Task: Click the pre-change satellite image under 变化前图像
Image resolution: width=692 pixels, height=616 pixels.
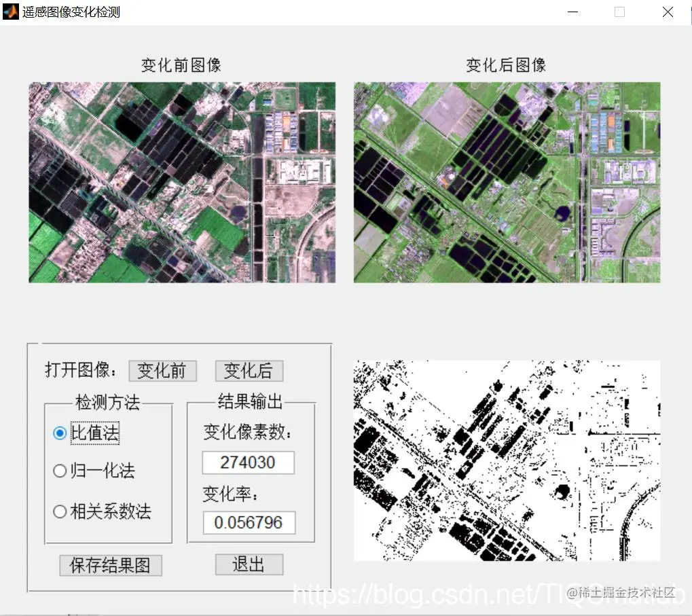Action: coord(181,181)
